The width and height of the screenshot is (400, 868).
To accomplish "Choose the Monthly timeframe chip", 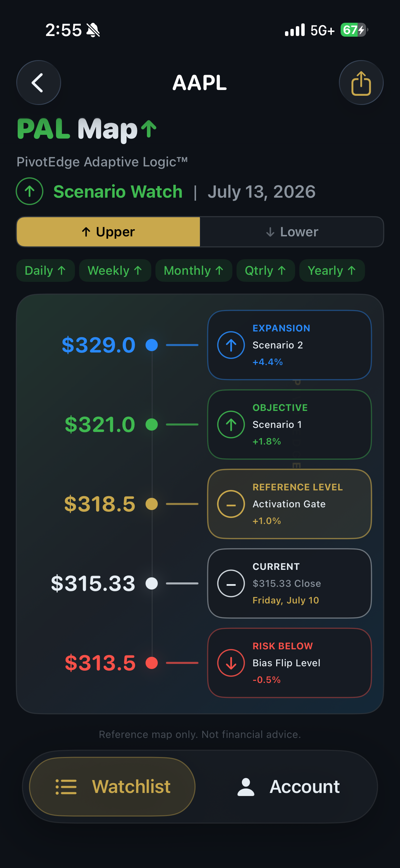I will click(194, 271).
